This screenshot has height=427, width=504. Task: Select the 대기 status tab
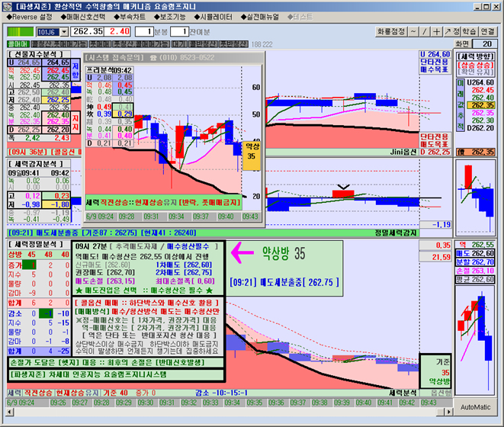178,44
